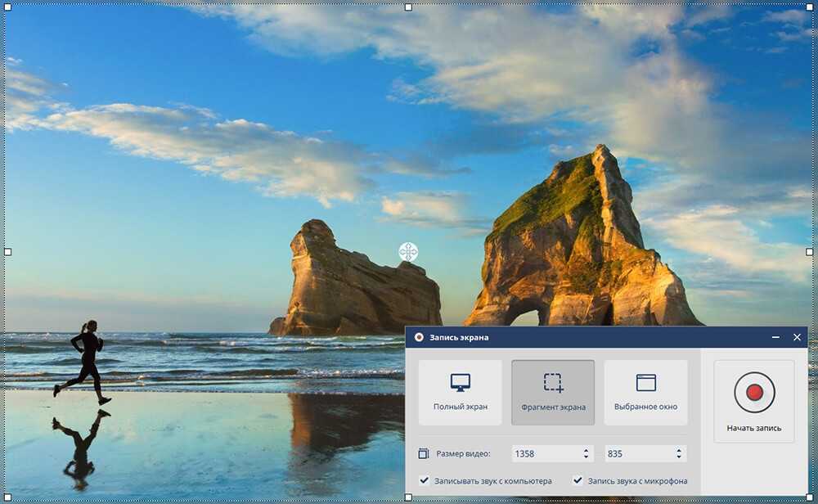Pick the Выбранное окно window icon
This screenshot has width=818, height=504.
(645, 382)
